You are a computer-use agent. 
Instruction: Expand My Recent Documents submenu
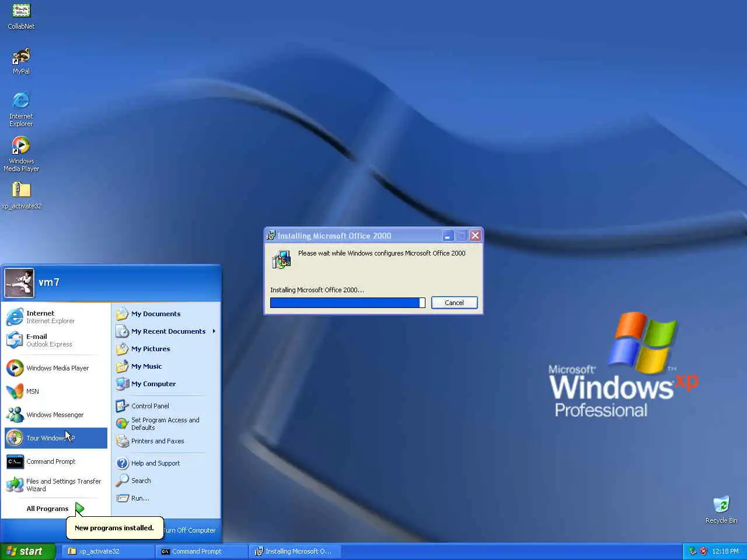(x=167, y=331)
